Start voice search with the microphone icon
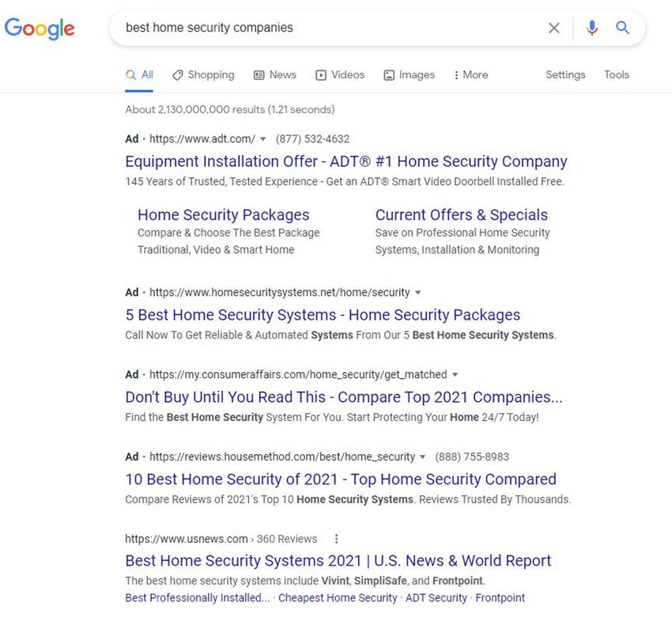This screenshot has width=672, height=629. point(592,28)
